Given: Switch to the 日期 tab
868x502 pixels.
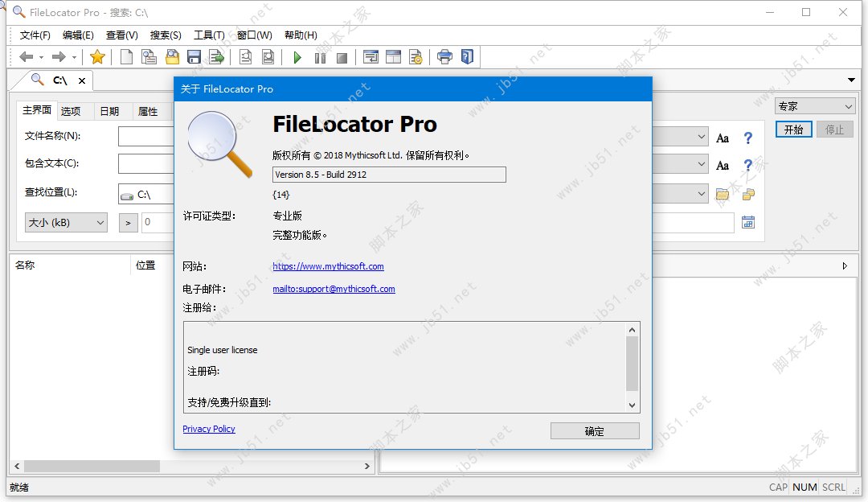Looking at the screenshot, I should [109, 112].
